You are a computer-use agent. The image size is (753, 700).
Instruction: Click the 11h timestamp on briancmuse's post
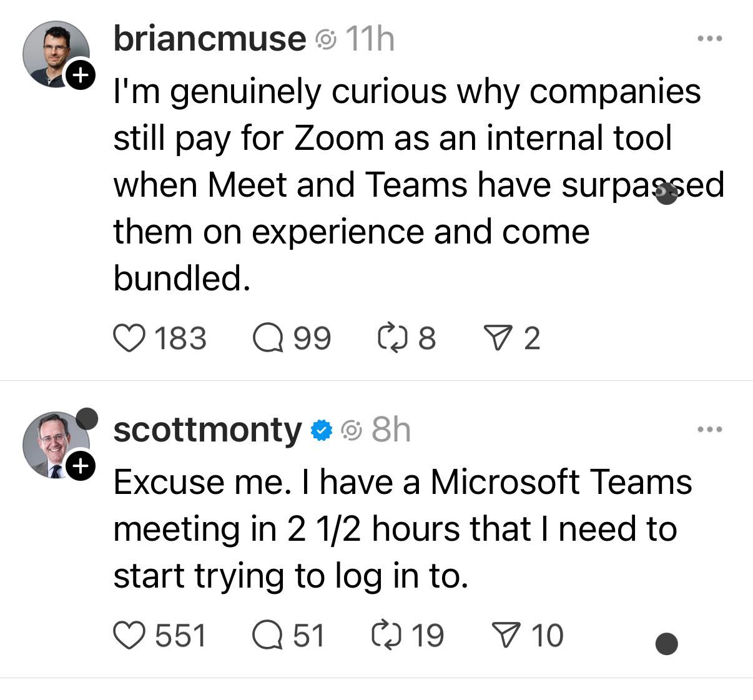click(x=370, y=39)
